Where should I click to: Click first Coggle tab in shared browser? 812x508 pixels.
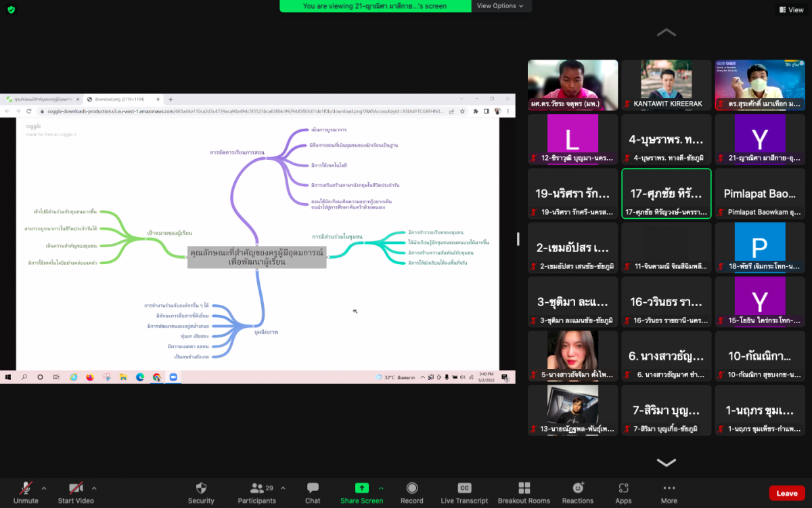[x=42, y=99]
